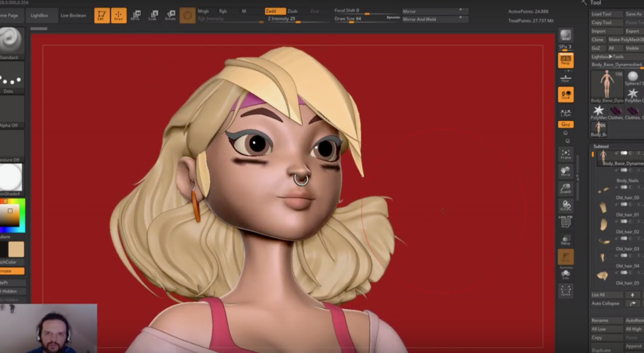This screenshot has width=644, height=353.
Task: Toggle visibility of Body_Base_Dynameshed subtool
Action: click(x=624, y=153)
